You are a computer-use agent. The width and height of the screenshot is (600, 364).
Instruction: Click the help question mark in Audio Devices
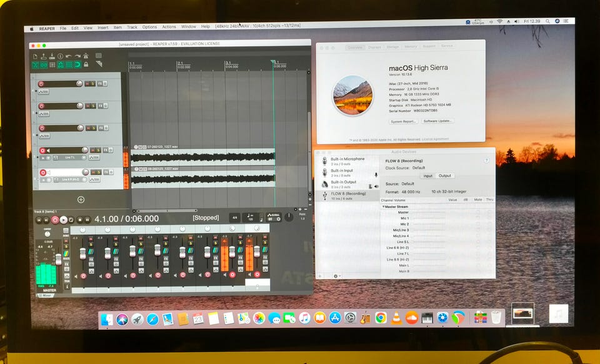(486, 160)
